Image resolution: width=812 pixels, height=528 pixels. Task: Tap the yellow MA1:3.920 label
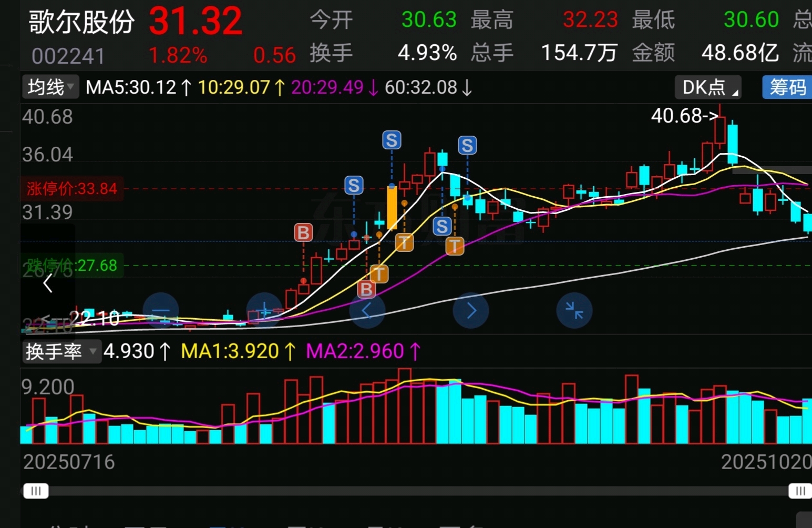239,351
